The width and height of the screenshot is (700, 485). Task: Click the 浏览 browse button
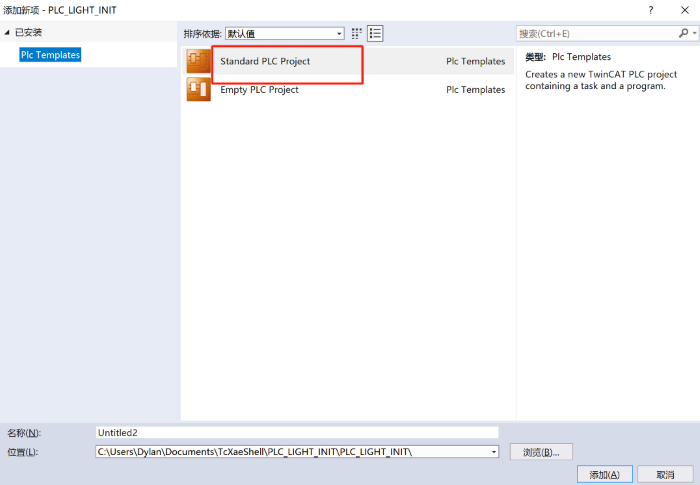[541, 452]
